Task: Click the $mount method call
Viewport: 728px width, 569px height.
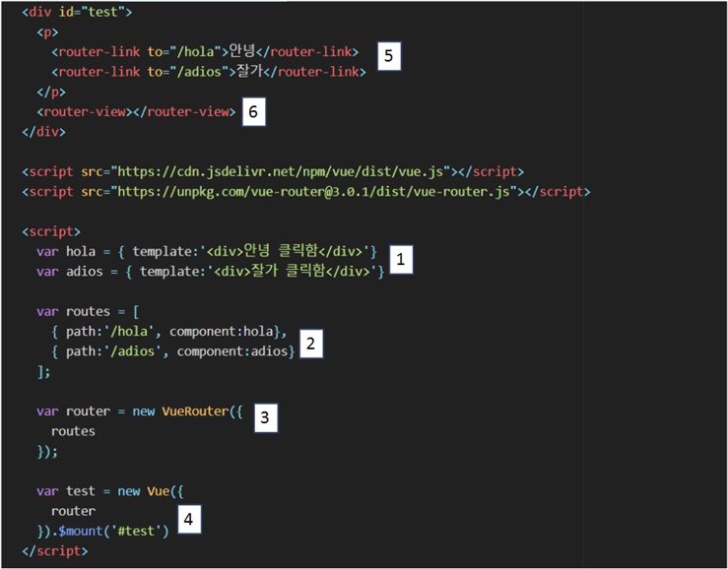Action: pyautogui.click(x=81, y=531)
